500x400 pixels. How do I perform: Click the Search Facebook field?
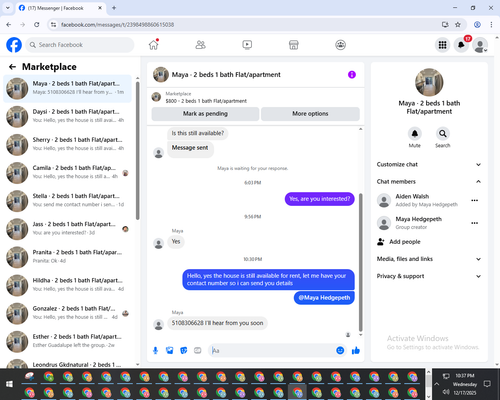tap(80, 45)
